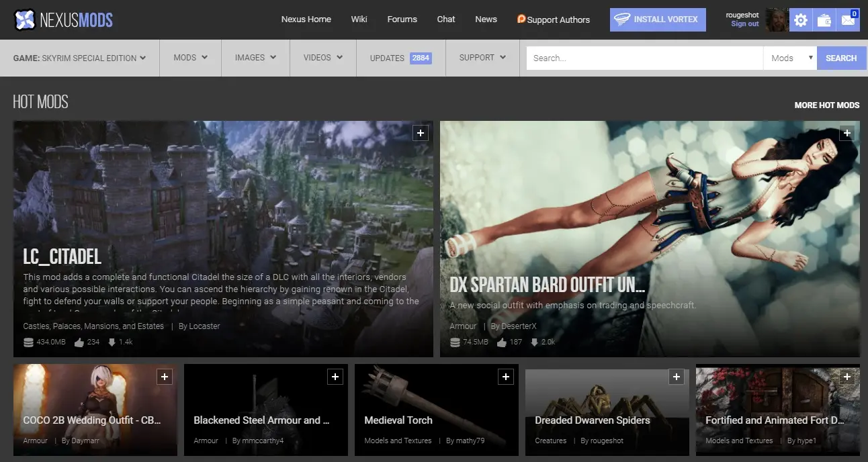Click file size icon on LC_Citadel
The image size is (868, 462).
click(x=28, y=342)
